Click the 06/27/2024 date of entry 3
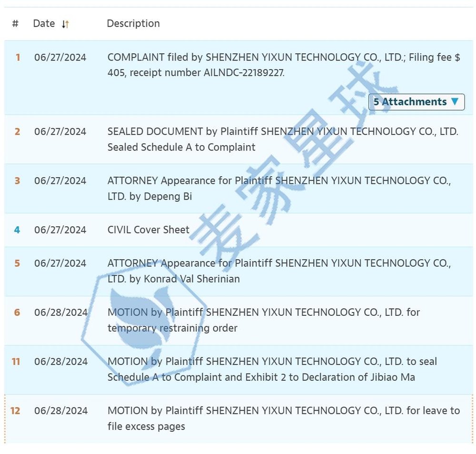Screen dimensions: 476x454 click(60, 181)
